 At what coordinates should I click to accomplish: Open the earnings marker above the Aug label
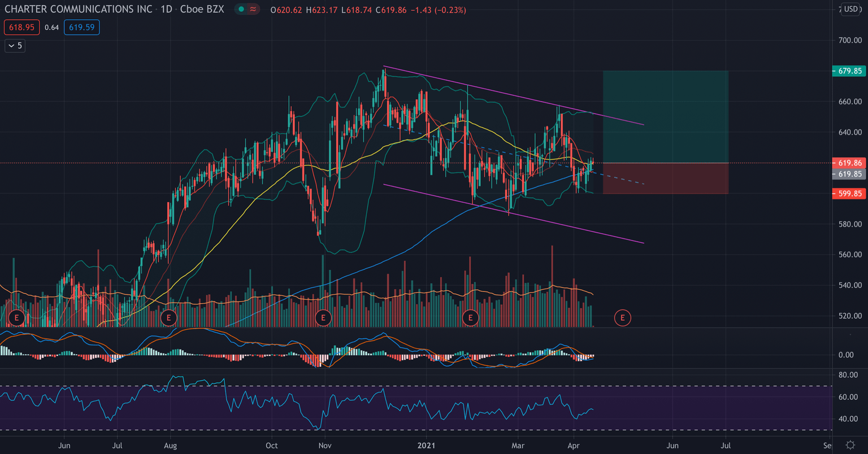coord(168,318)
